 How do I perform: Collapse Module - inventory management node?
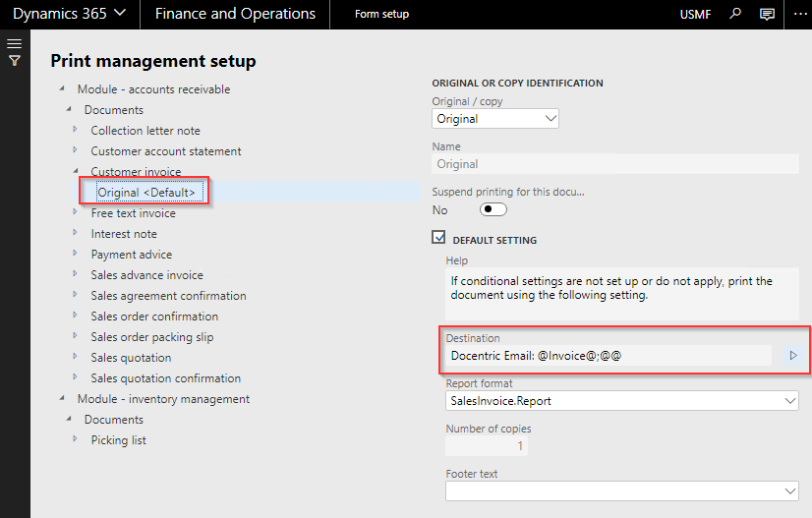tap(62, 398)
